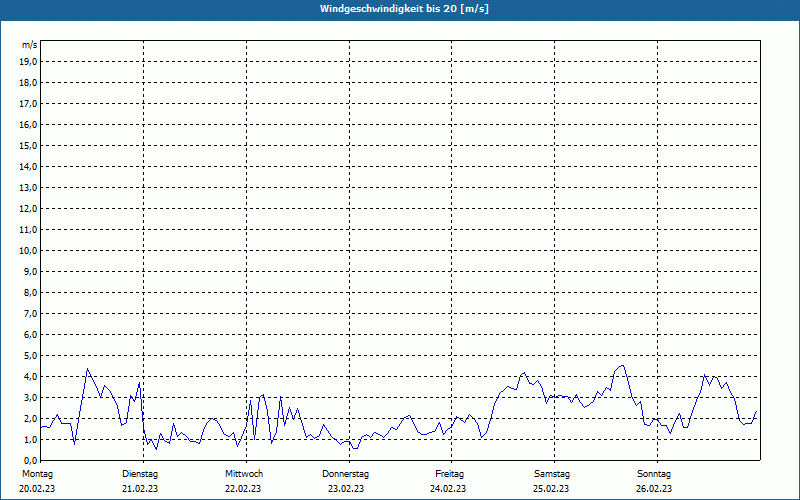Click the 16,0 axis value
This screenshot has height=500, width=800.
[28, 124]
